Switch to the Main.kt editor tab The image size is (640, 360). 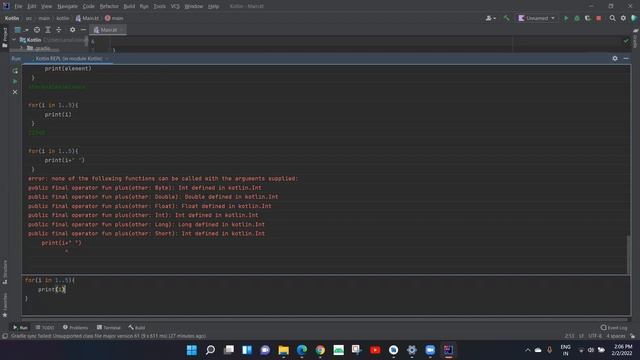(107, 30)
